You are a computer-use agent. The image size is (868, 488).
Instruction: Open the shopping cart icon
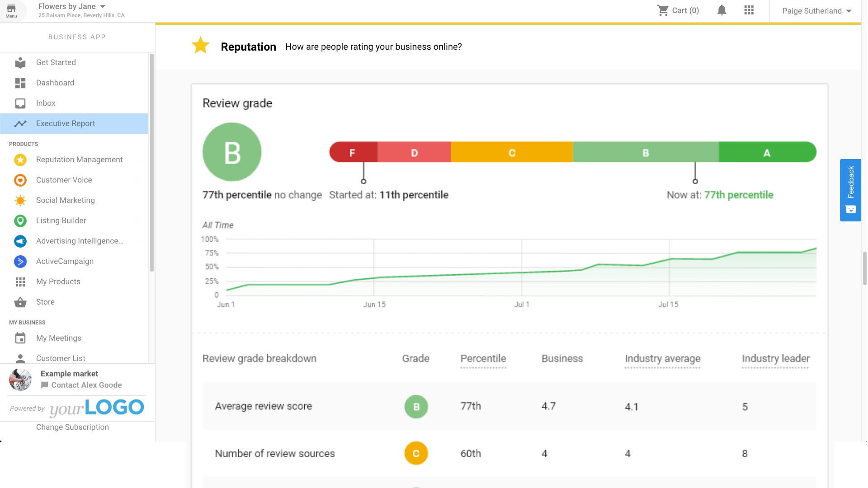pyautogui.click(x=663, y=10)
